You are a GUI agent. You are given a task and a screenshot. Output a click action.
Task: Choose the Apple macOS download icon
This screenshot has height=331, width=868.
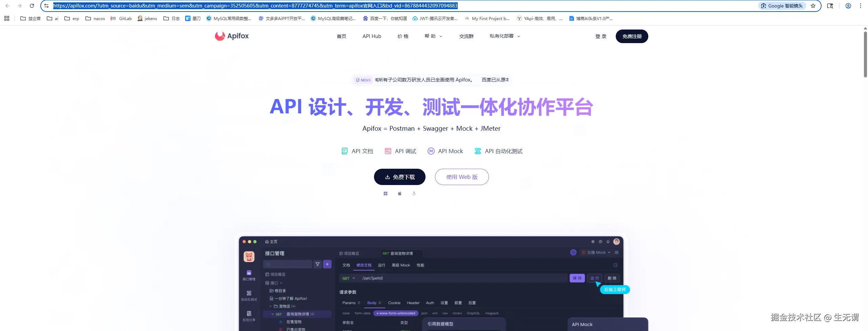tap(400, 194)
